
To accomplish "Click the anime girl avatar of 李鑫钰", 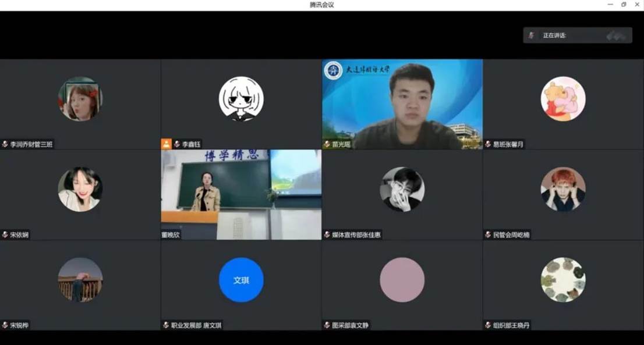I will [x=241, y=99].
